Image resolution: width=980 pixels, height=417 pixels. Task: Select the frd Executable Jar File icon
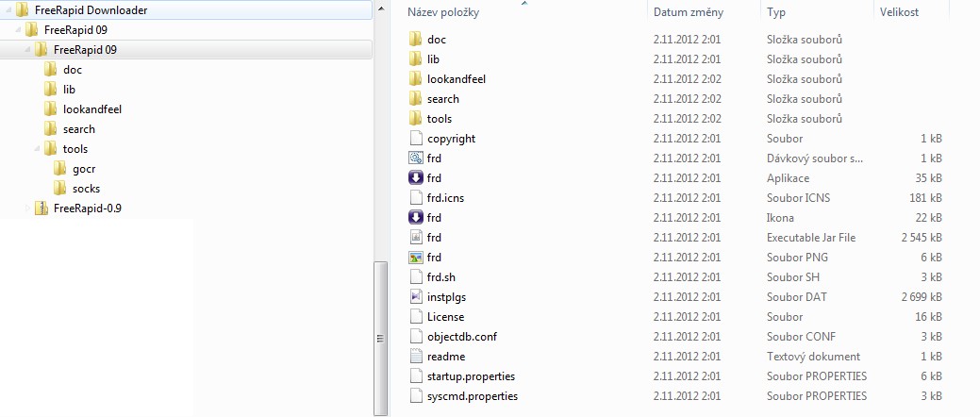coord(416,238)
